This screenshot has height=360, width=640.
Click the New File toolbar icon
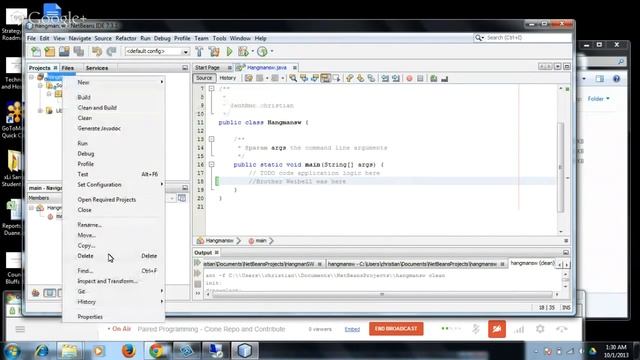point(36,51)
